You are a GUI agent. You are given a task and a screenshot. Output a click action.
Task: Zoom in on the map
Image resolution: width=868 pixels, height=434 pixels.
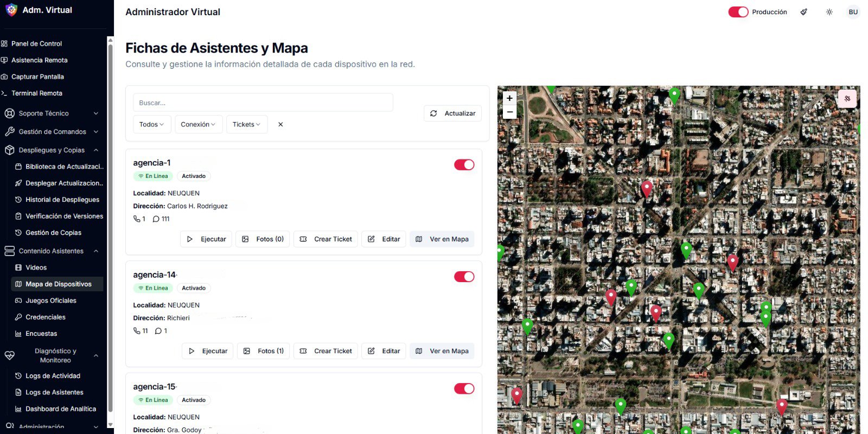(x=509, y=98)
